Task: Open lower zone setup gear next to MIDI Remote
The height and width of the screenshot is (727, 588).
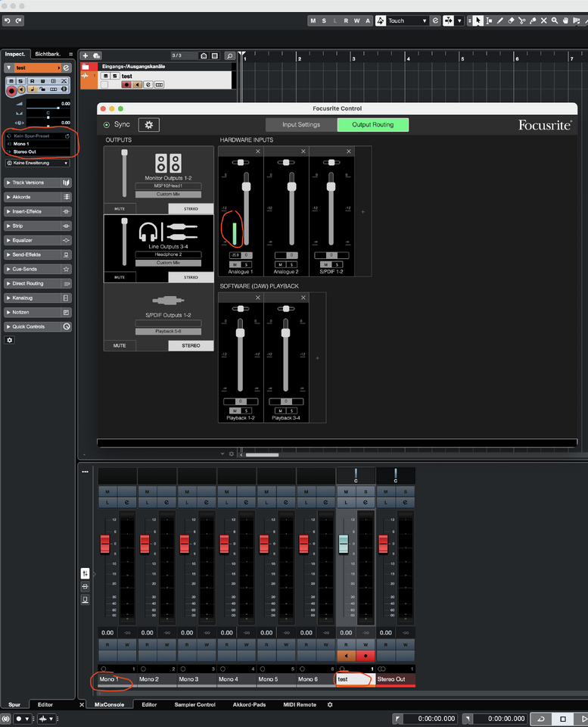Action: coord(330,704)
